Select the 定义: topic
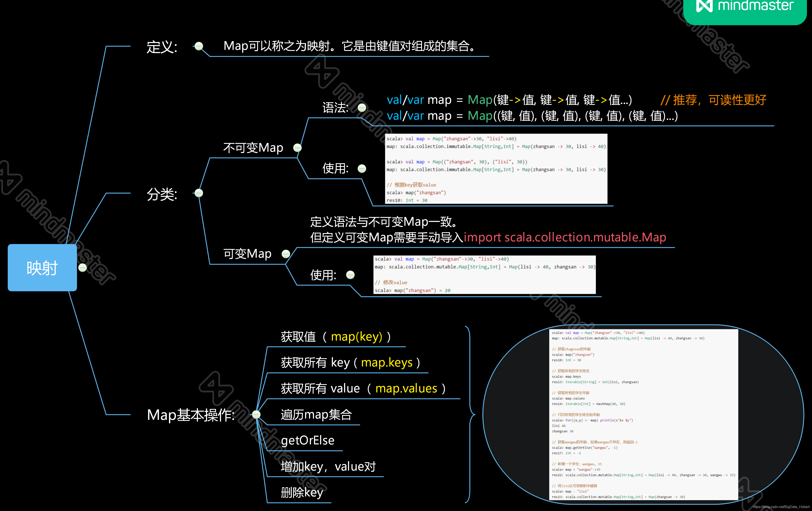The height and width of the screenshot is (511, 812). click(162, 47)
